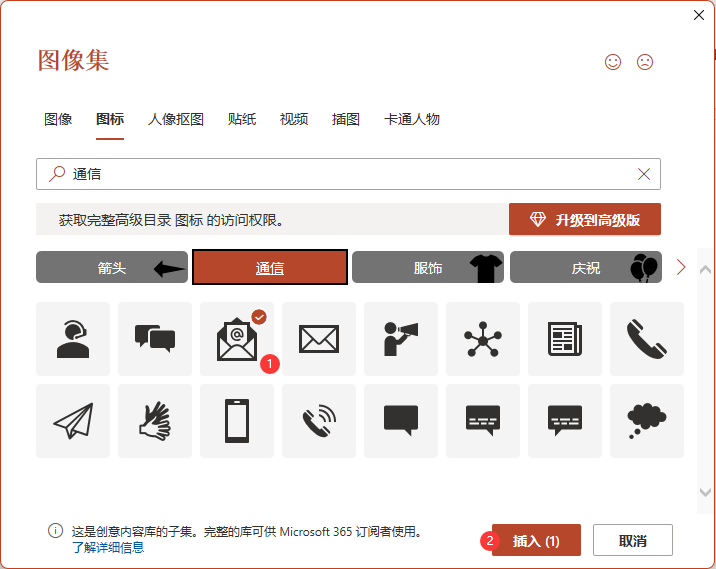Open the 卡通人物 tab
Viewport: 716px width, 569px height.
[x=412, y=119]
